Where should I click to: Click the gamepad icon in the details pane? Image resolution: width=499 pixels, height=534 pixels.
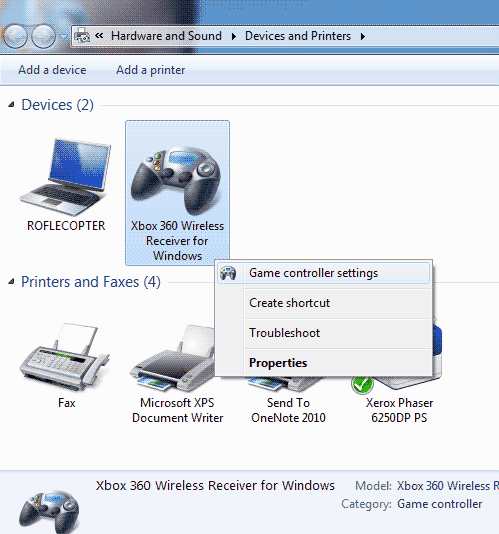pos(49,512)
